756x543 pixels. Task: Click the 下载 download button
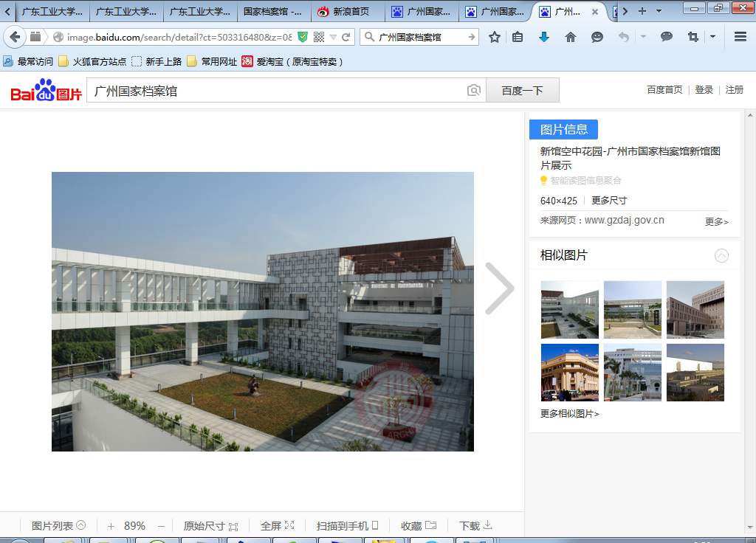click(x=475, y=526)
